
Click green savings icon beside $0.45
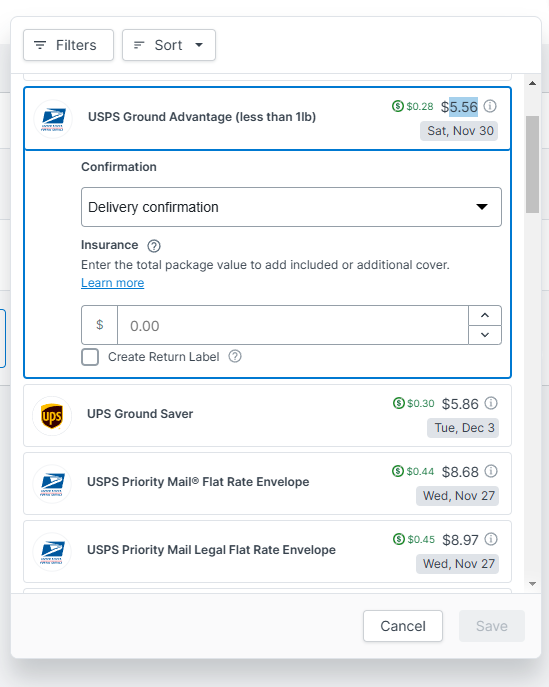pos(399,539)
